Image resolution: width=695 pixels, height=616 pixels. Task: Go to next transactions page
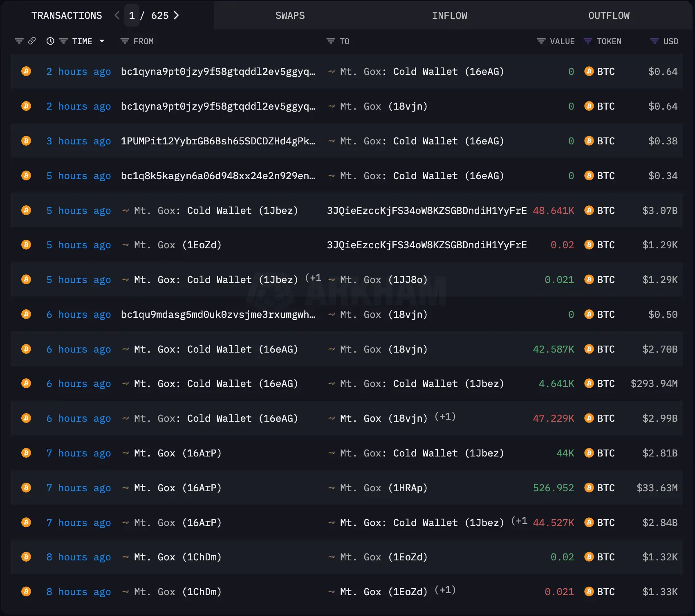(x=176, y=16)
